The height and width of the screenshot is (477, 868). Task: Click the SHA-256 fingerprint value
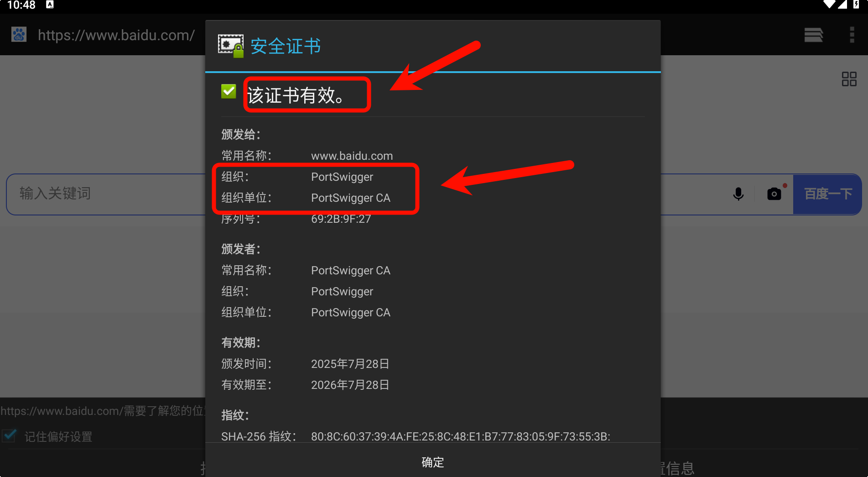tap(461, 436)
